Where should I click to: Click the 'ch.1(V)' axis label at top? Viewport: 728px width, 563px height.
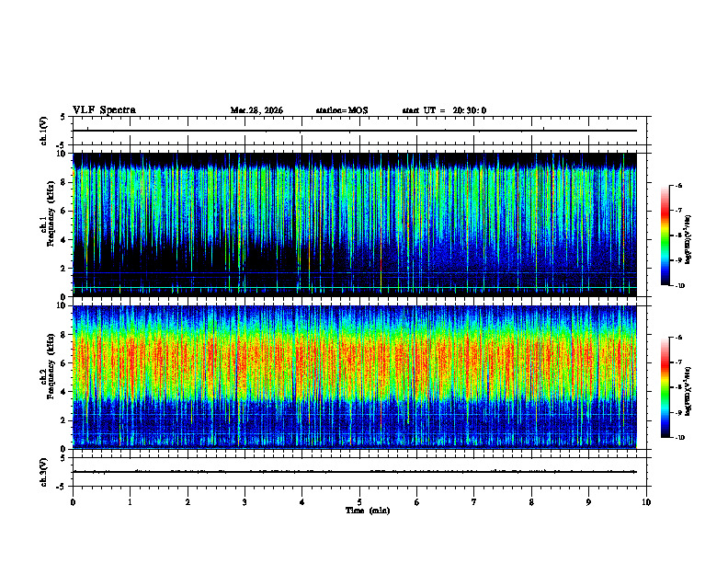[44, 131]
